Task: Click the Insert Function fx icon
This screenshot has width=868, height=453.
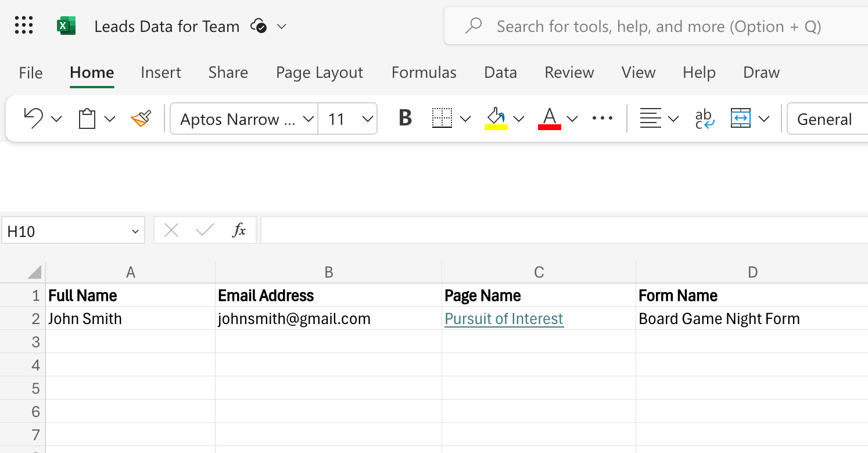Action: [x=239, y=231]
